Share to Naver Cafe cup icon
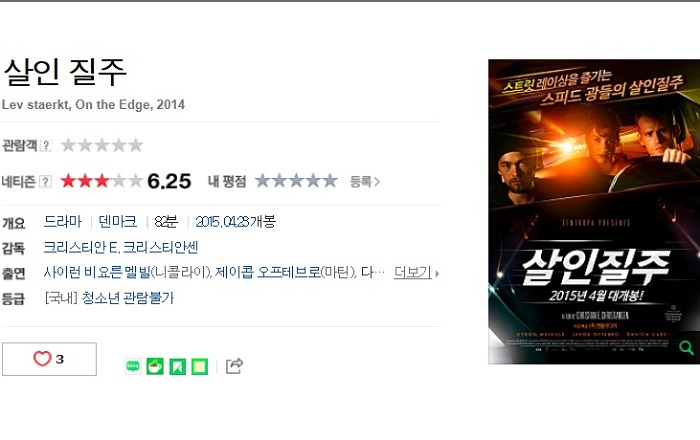 [x=155, y=366]
